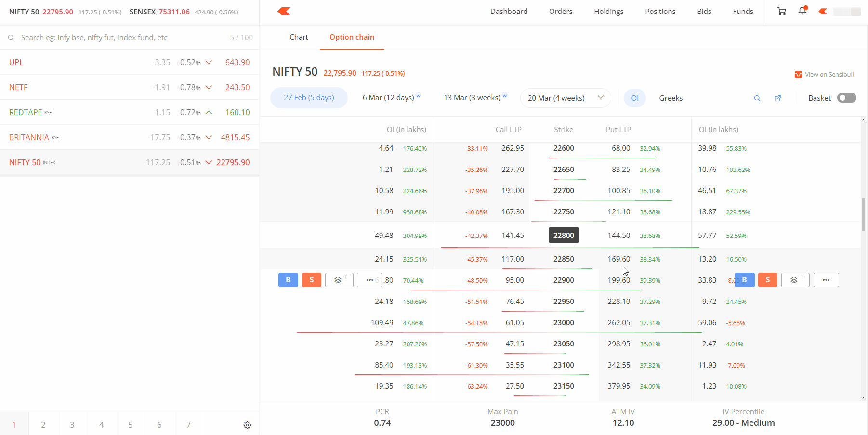Screen dimensions: 868x435
Task: Pop out the option chain in new window
Action: coord(777,98)
